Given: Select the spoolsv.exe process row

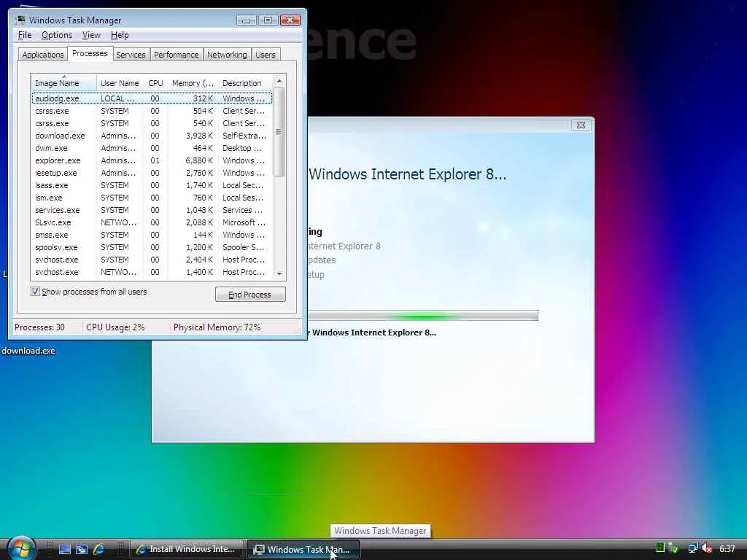Looking at the screenshot, I should click(152, 247).
